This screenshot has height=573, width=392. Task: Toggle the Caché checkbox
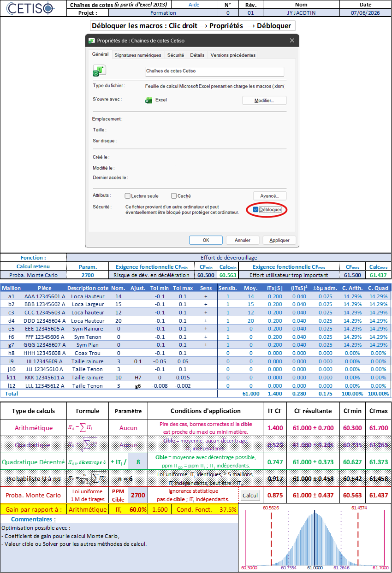coord(174,196)
